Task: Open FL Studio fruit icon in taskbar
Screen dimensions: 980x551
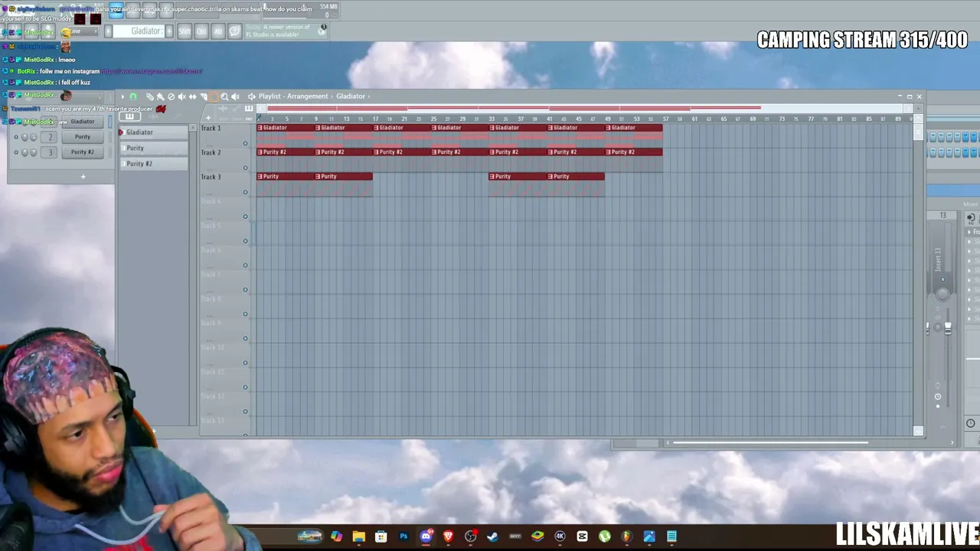Action: [x=627, y=536]
